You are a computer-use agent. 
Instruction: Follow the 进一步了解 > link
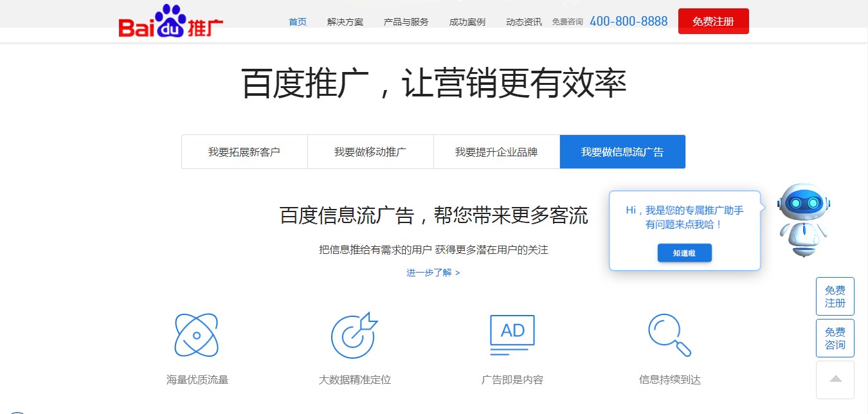(x=433, y=273)
